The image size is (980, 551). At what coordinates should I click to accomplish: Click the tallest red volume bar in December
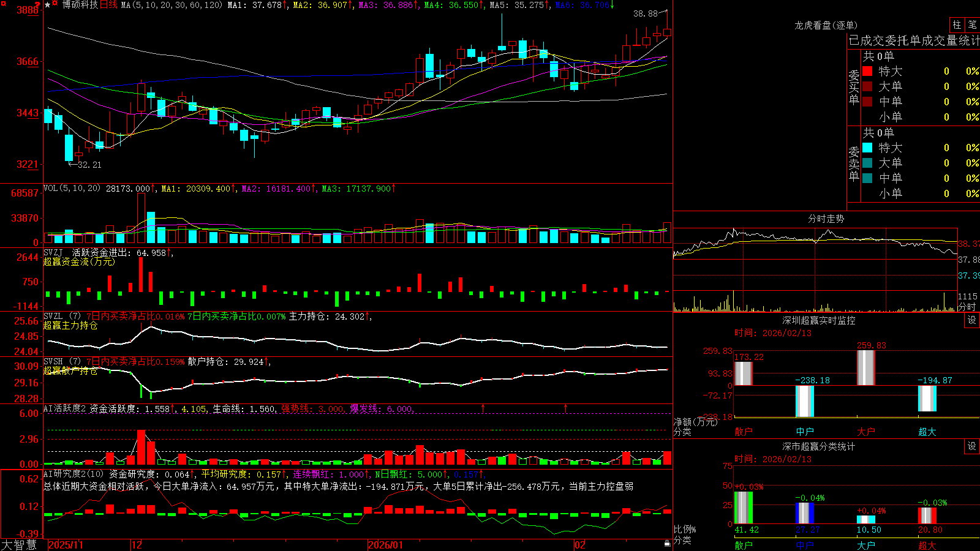click(141, 218)
